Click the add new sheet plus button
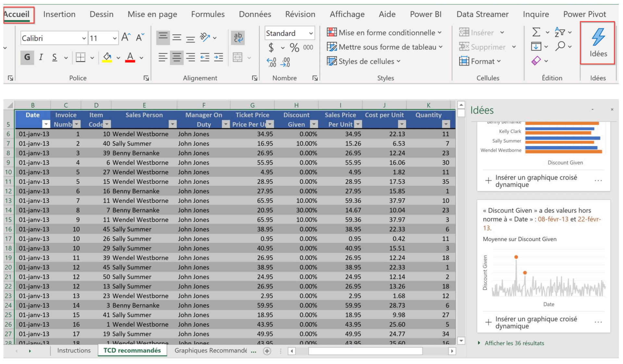 click(x=267, y=351)
